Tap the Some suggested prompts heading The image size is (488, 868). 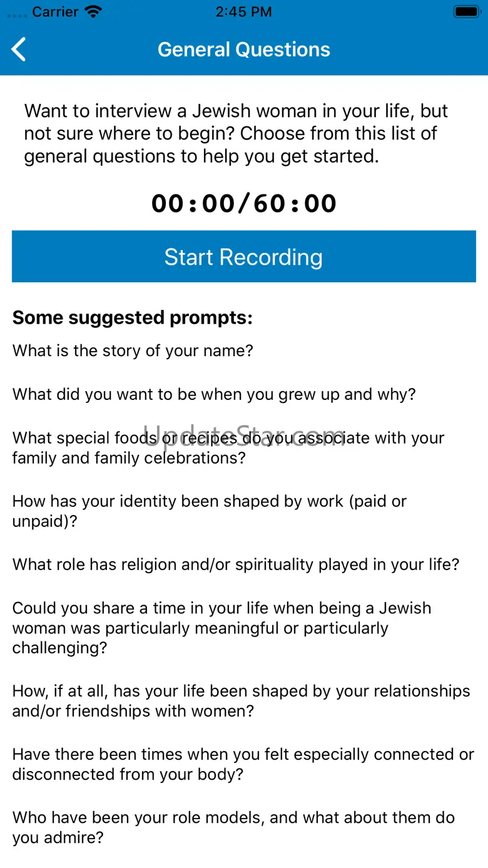132,318
